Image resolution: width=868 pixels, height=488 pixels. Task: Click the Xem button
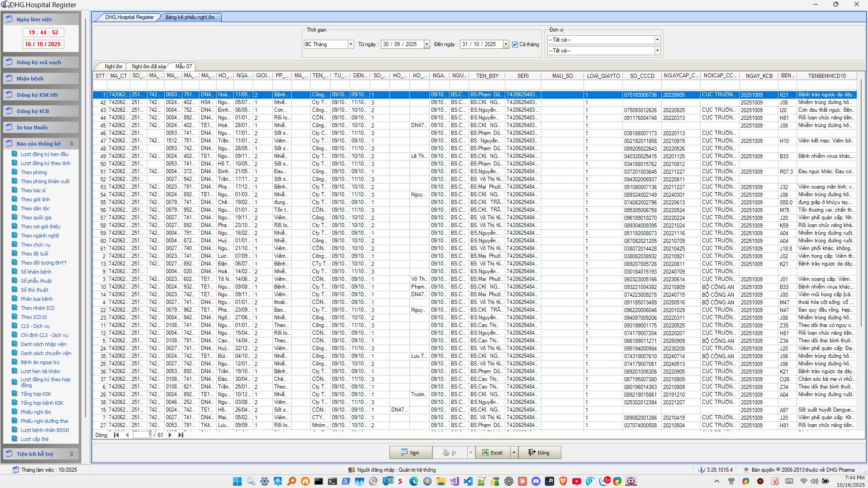[x=410, y=453]
